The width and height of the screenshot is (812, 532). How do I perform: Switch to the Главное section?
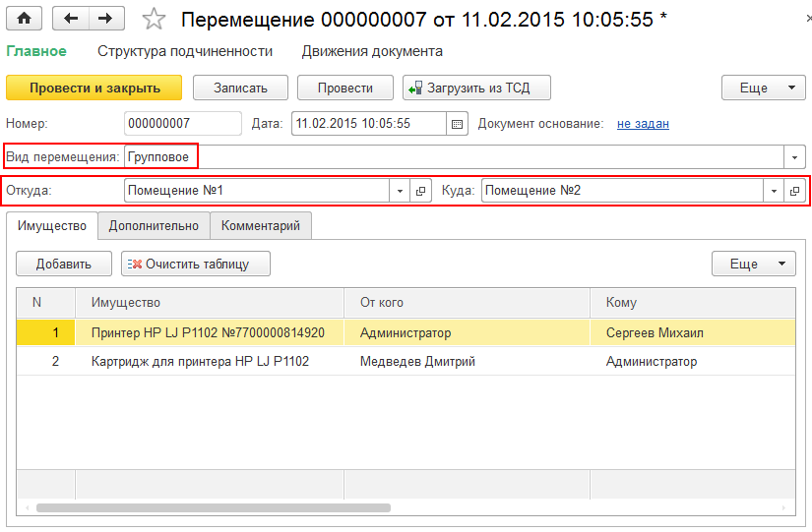pos(36,51)
